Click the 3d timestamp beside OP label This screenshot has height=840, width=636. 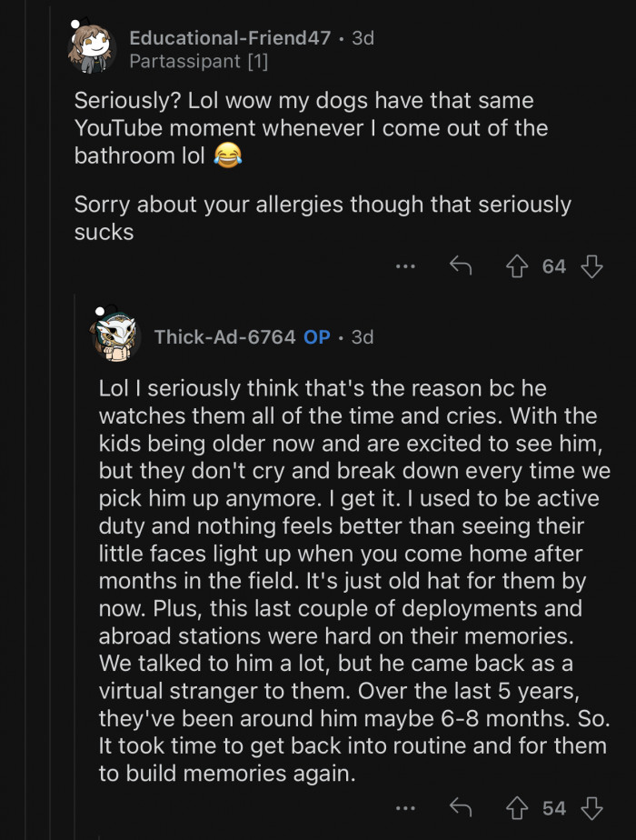pyautogui.click(x=362, y=337)
